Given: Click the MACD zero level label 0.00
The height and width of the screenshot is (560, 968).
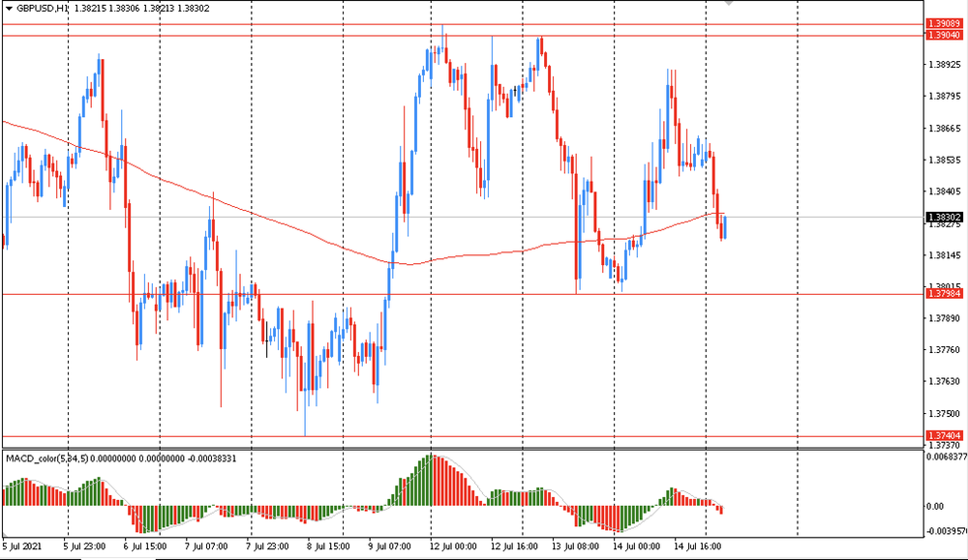Looking at the screenshot, I should 936,507.
